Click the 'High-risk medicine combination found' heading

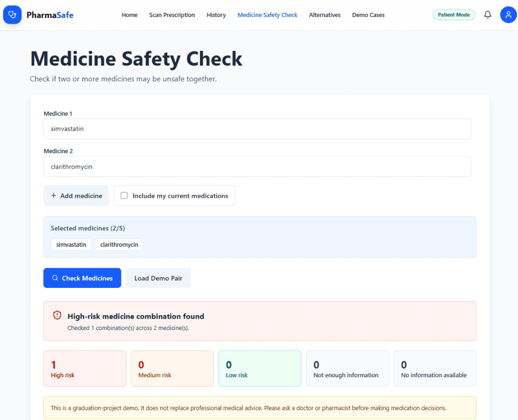136,316
